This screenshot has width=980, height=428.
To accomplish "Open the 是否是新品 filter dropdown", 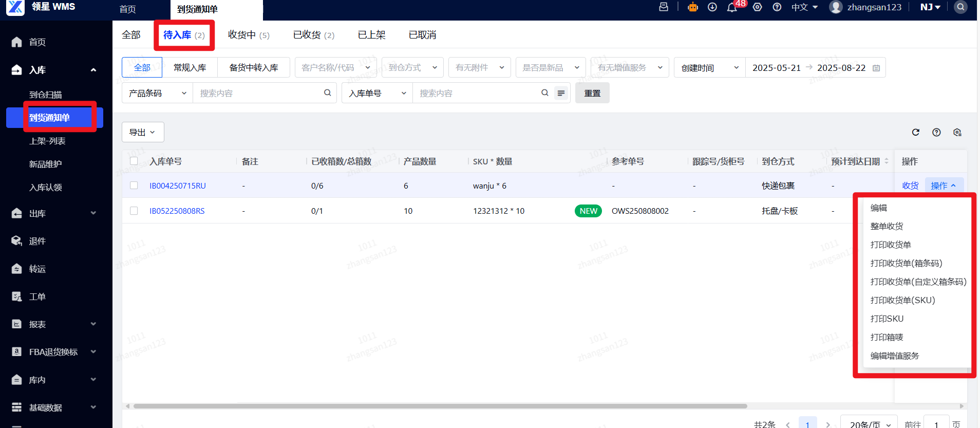I will [x=551, y=67].
